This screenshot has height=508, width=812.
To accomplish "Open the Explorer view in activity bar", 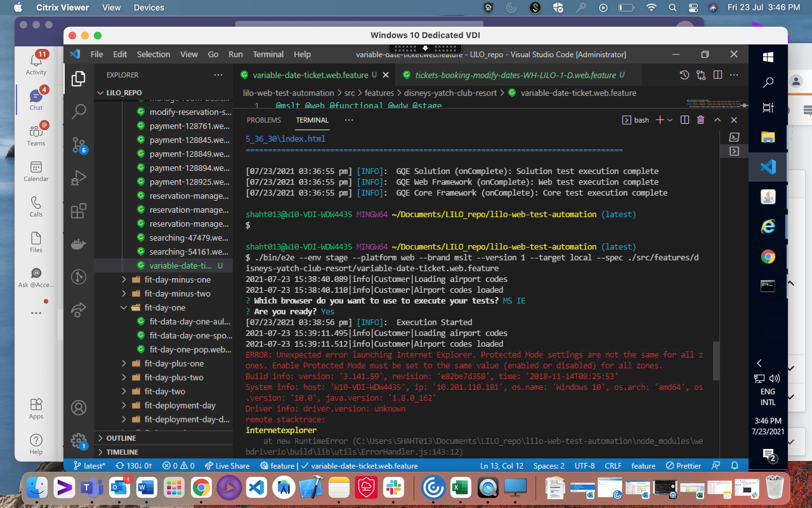I will (x=79, y=78).
